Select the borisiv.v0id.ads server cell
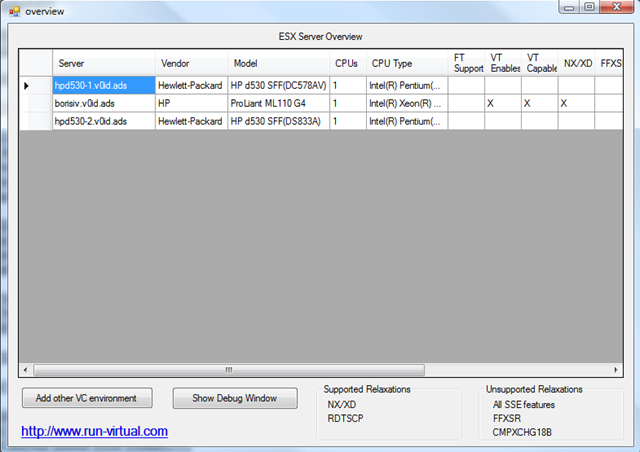The height and width of the screenshot is (452, 640). click(103, 103)
